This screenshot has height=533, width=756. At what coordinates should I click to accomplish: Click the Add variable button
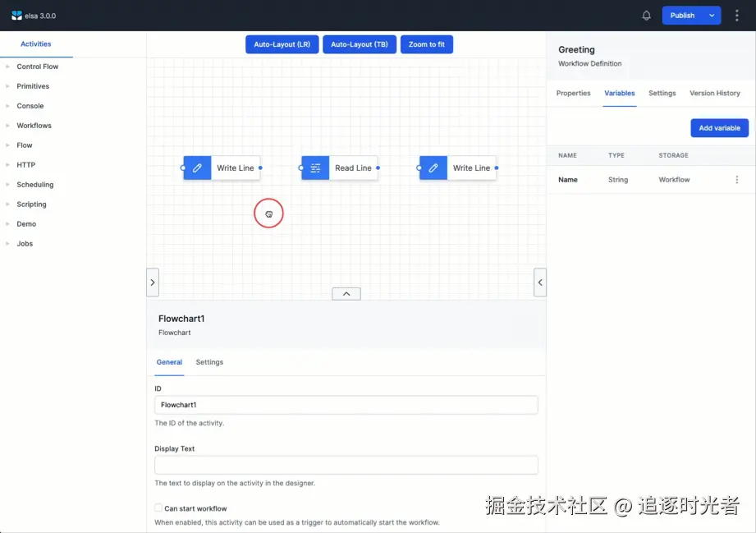[x=719, y=128]
